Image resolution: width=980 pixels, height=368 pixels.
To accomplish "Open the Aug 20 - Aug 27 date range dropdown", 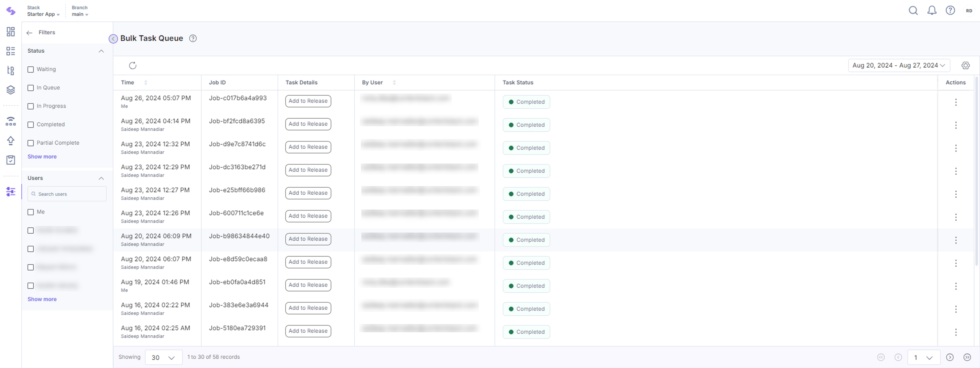I will pyautogui.click(x=899, y=65).
